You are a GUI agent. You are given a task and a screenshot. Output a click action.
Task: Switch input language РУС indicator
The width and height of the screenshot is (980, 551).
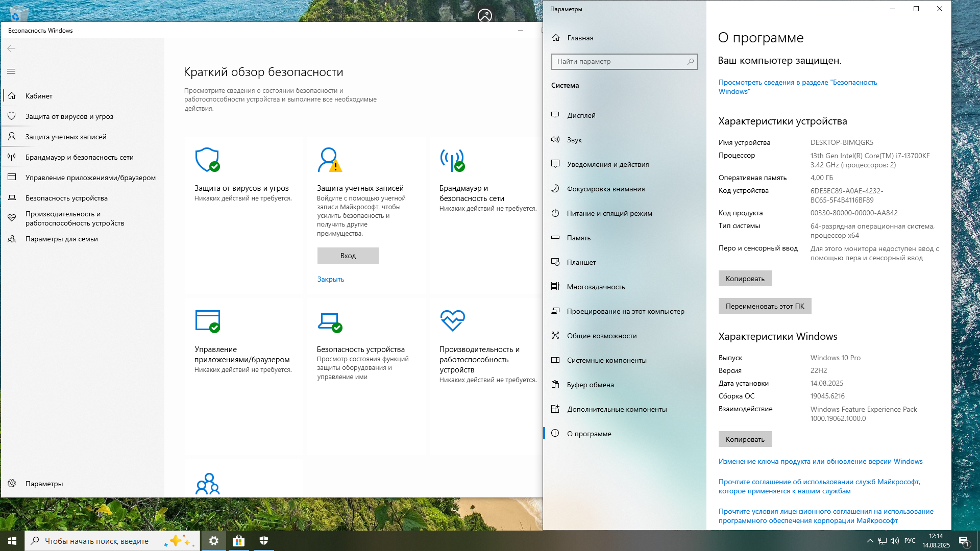coord(910,541)
